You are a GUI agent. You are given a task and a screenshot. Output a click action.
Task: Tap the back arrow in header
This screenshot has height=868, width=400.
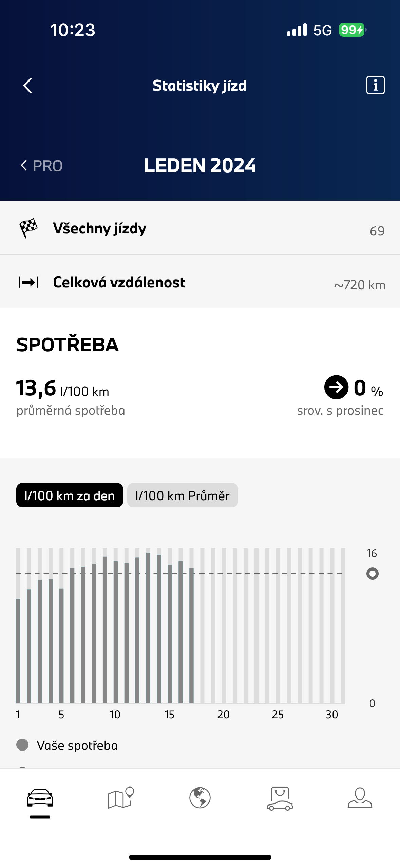pos(28,85)
